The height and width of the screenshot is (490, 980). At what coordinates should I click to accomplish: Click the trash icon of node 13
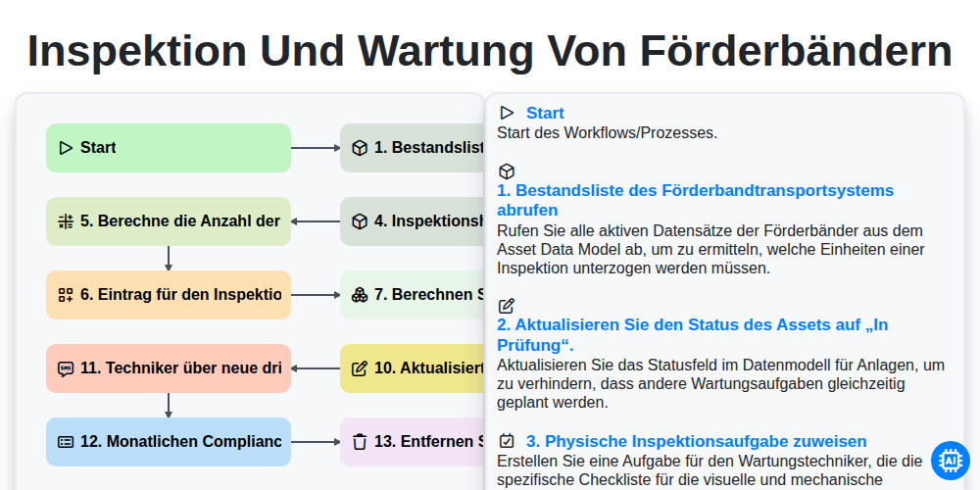(x=360, y=442)
